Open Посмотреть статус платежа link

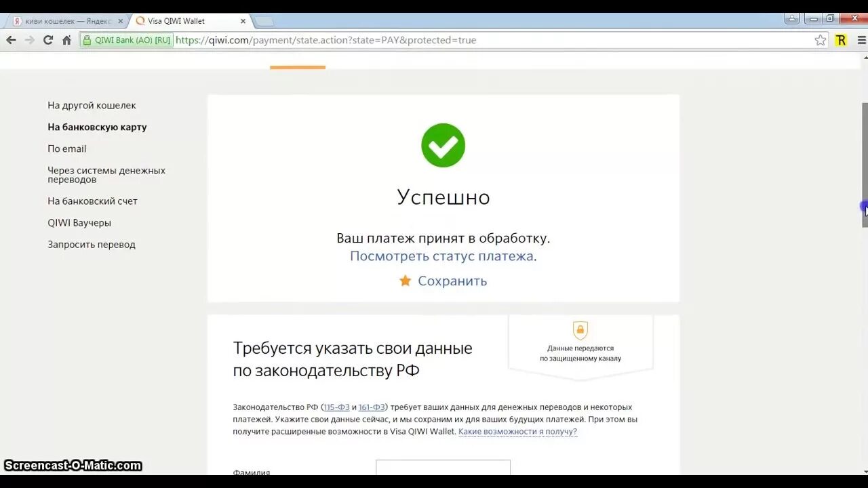[x=441, y=256]
